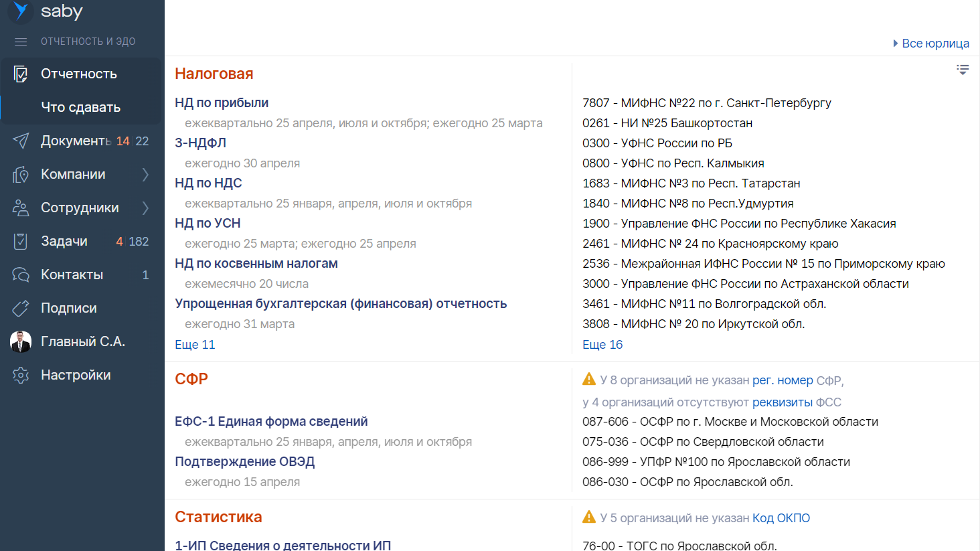Click the рег. номер link in warning
The height and width of the screenshot is (551, 980).
(783, 380)
